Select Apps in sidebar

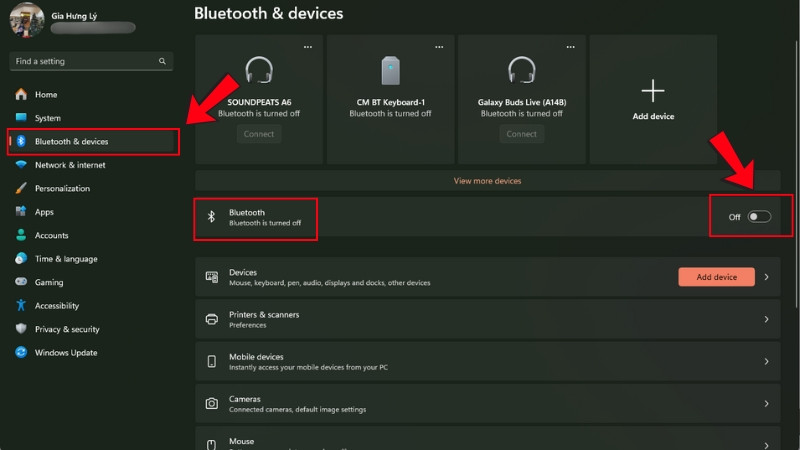[91, 212]
